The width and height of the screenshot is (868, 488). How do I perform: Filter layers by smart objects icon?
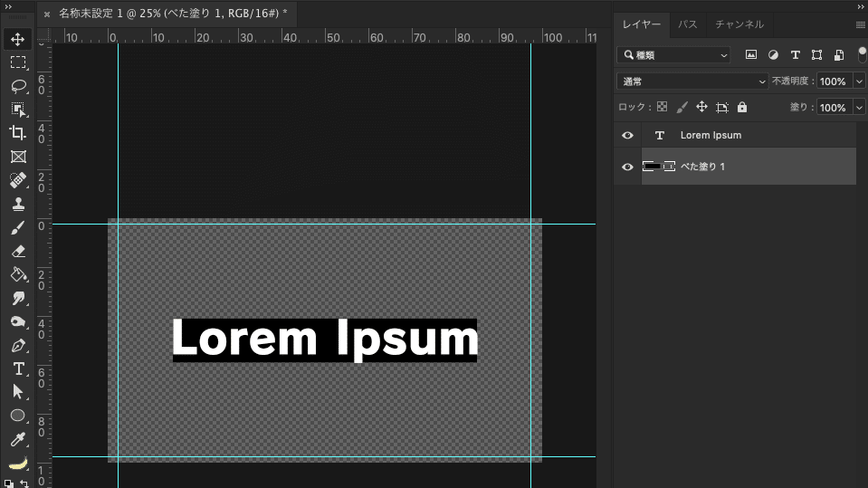coord(839,55)
